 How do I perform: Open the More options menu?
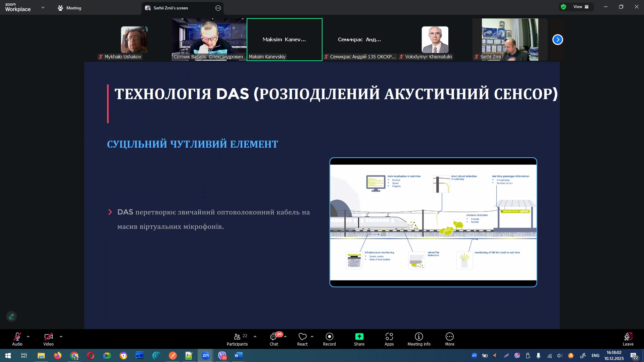(x=449, y=339)
